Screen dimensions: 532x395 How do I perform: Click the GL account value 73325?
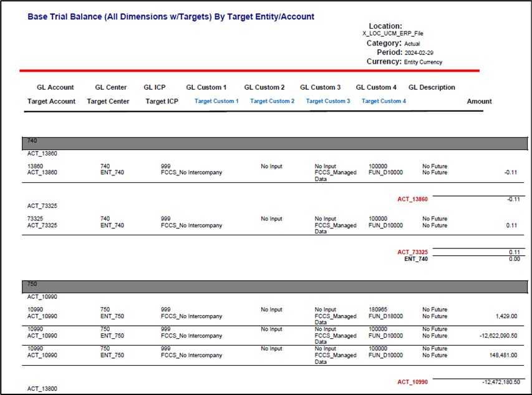[35, 219]
